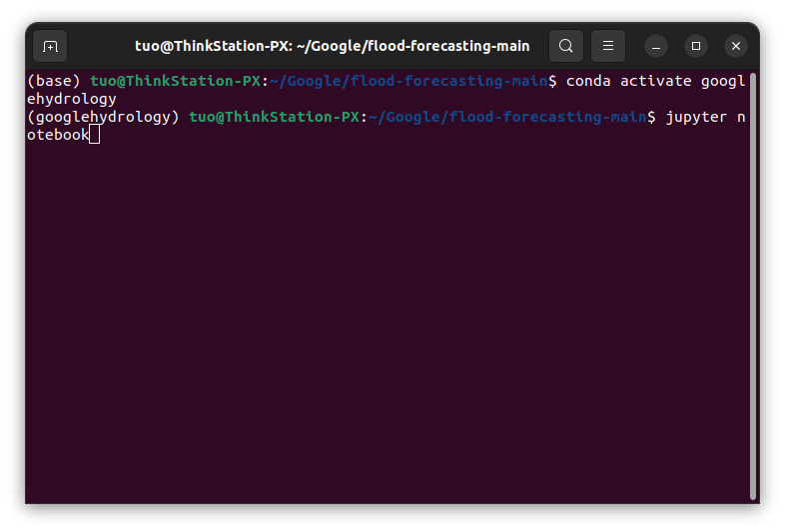785x532 pixels.
Task: Click the word jupyter in the second command
Action: point(696,117)
